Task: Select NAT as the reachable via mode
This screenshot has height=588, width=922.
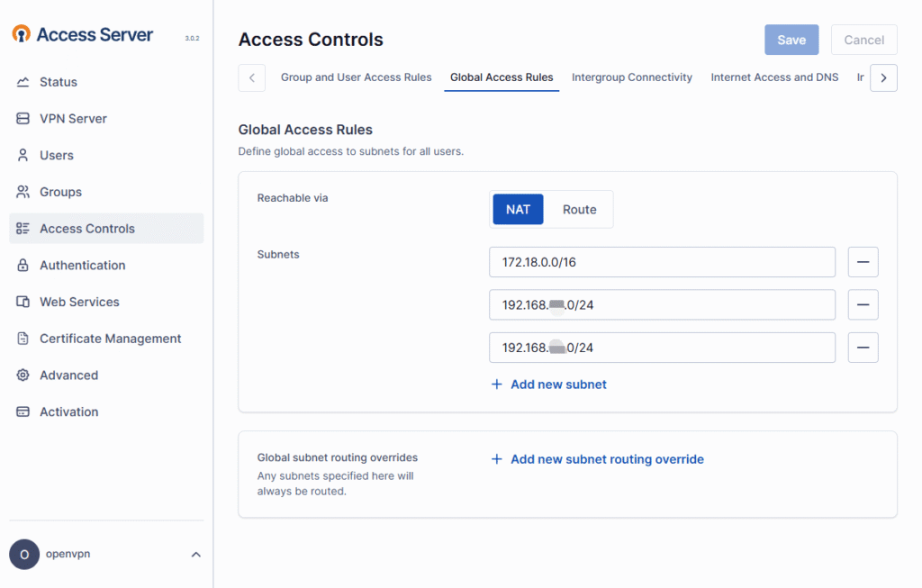Action: [518, 210]
